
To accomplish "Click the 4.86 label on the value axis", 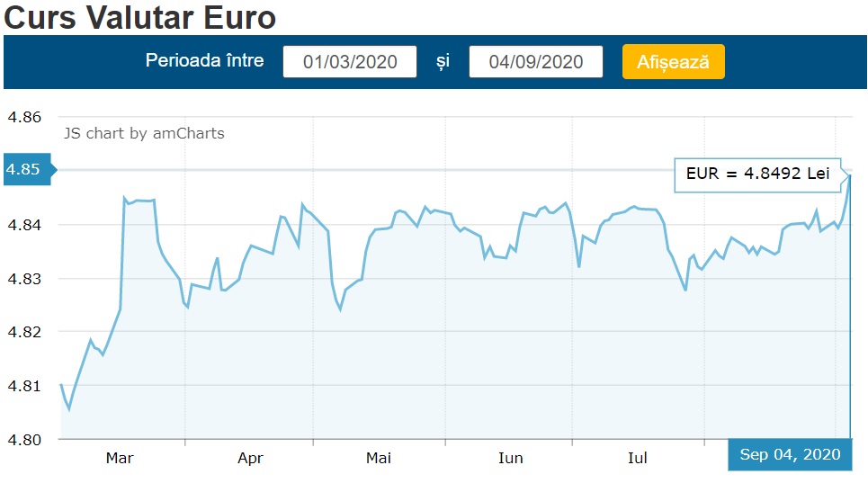I will pos(24,117).
